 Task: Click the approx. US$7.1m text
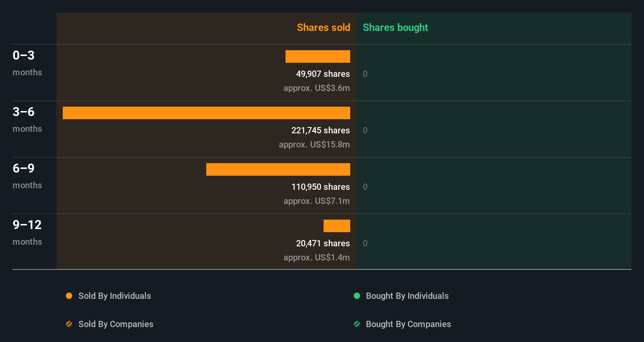[317, 201]
